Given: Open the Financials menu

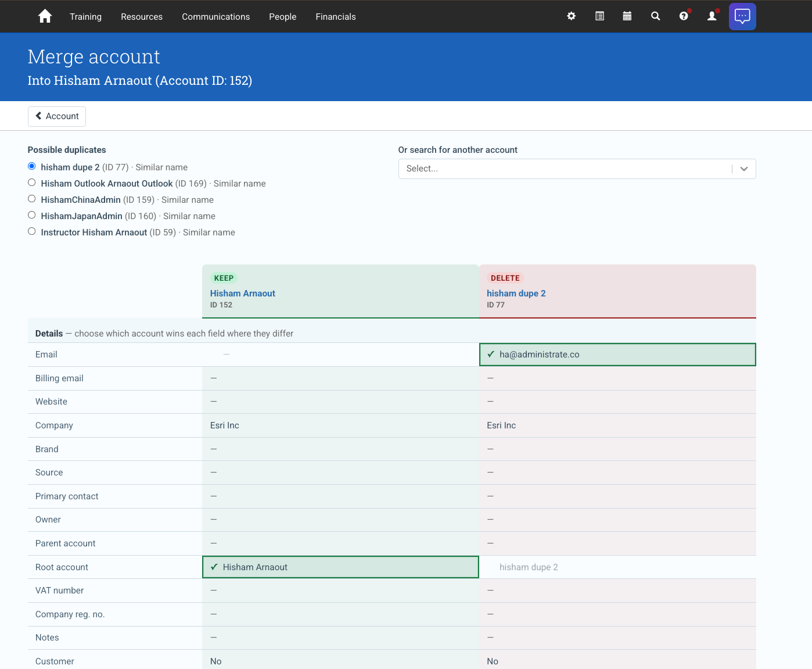Looking at the screenshot, I should (x=336, y=17).
